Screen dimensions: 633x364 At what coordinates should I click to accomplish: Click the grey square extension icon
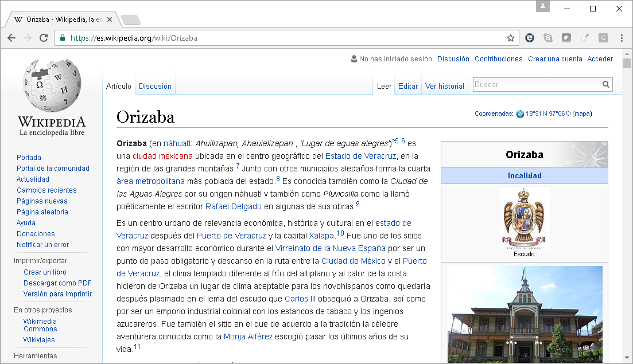pyautogui.click(x=566, y=38)
